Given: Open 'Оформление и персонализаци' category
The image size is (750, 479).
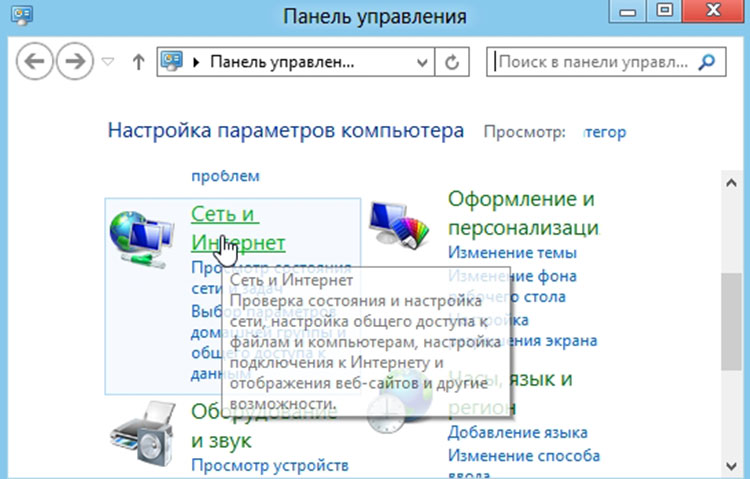Looking at the screenshot, I should point(522,212).
